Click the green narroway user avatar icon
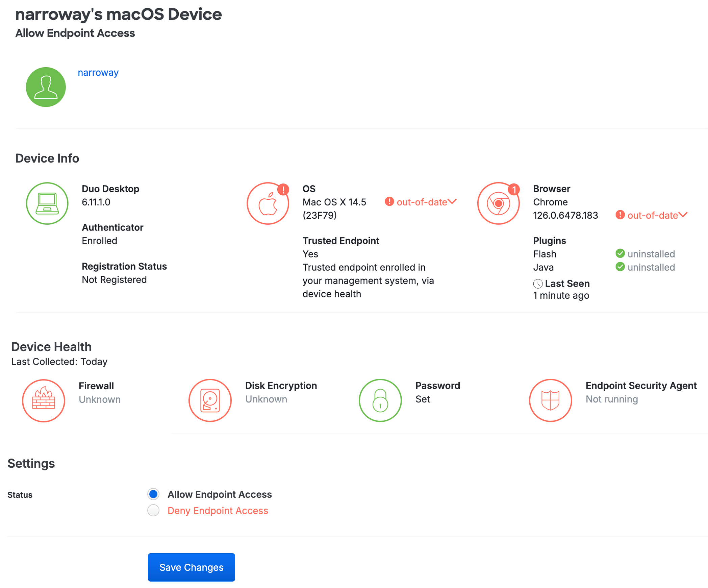This screenshot has width=708, height=588. (46, 87)
